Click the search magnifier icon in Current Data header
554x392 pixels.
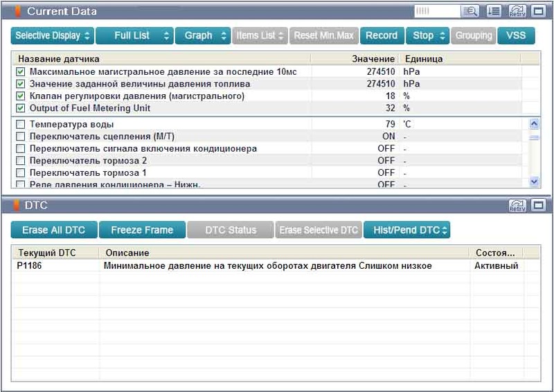pos(470,11)
